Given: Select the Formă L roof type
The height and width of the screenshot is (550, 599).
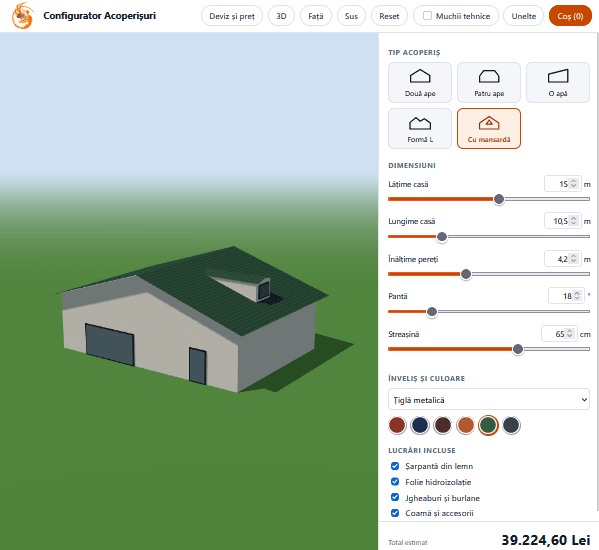Looking at the screenshot, I should [x=420, y=128].
